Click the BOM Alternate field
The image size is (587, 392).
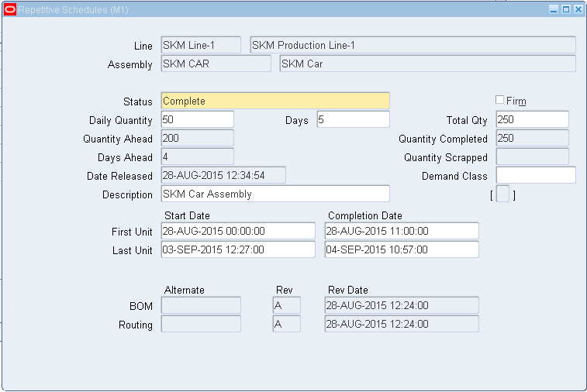tap(201, 305)
